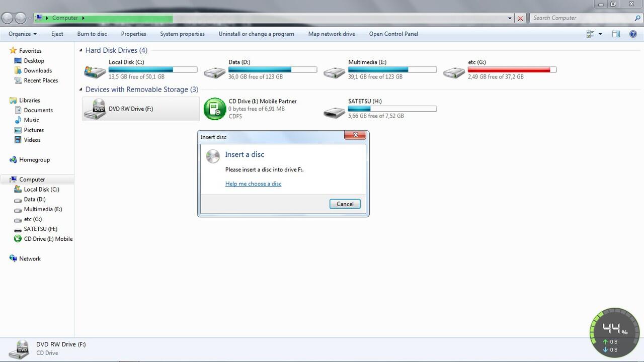644x362 pixels.
Task: Click the SATETSU (H:) capacity bar
Action: point(392,109)
